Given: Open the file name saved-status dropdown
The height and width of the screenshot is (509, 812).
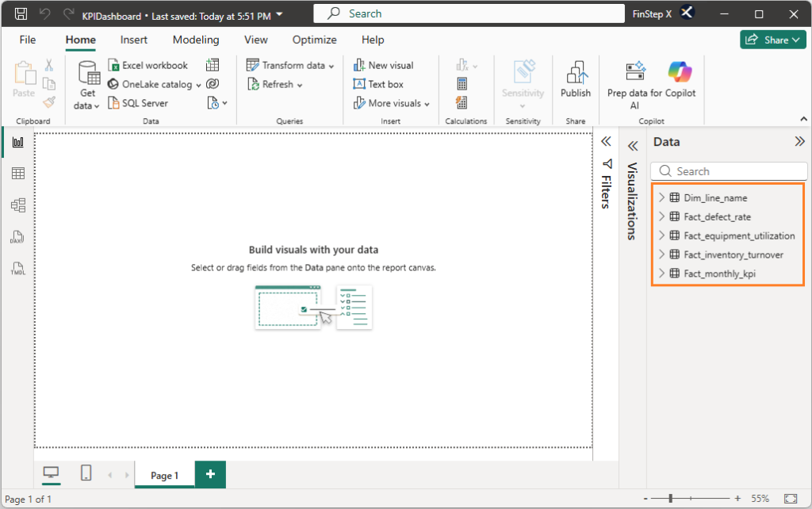Looking at the screenshot, I should (280, 14).
